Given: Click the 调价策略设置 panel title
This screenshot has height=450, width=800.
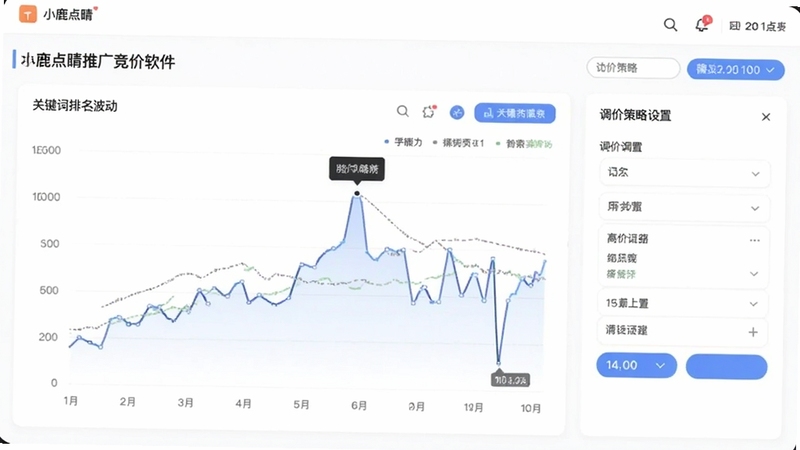Looking at the screenshot, I should [x=635, y=115].
